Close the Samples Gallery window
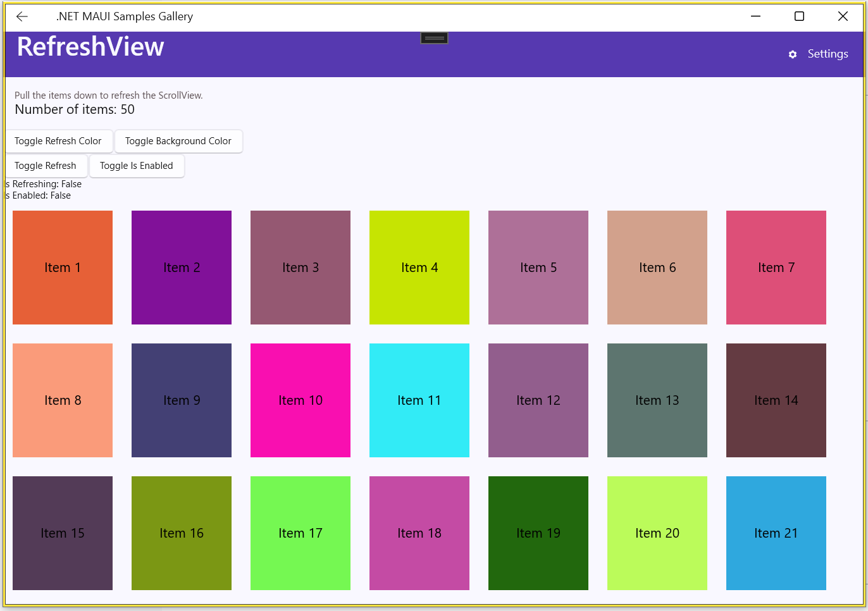 pos(843,16)
